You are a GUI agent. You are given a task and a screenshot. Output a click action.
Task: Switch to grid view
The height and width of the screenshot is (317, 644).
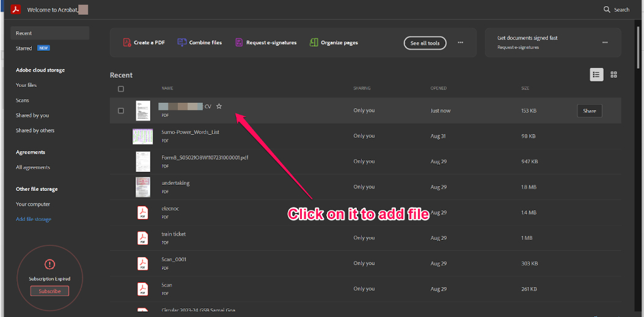pyautogui.click(x=613, y=75)
